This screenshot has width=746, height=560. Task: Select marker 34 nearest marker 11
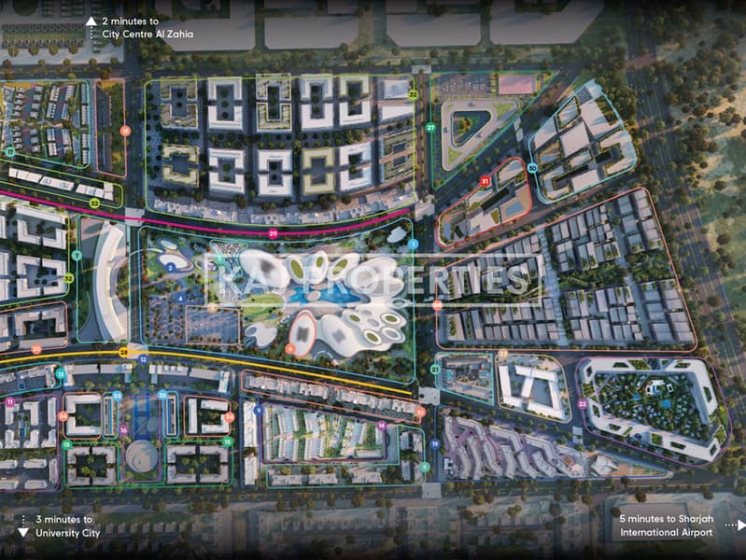click(x=63, y=416)
